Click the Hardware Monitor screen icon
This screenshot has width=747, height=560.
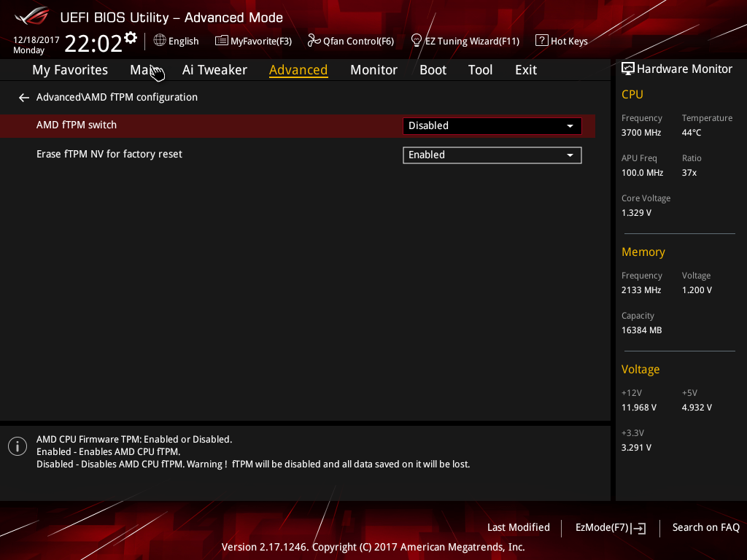pos(628,69)
